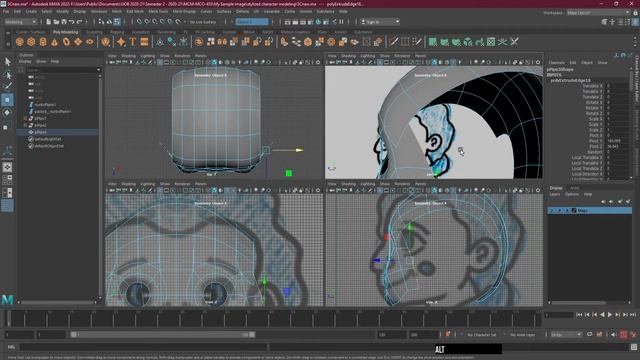Open the frame rate fps dropdown

tap(566, 335)
